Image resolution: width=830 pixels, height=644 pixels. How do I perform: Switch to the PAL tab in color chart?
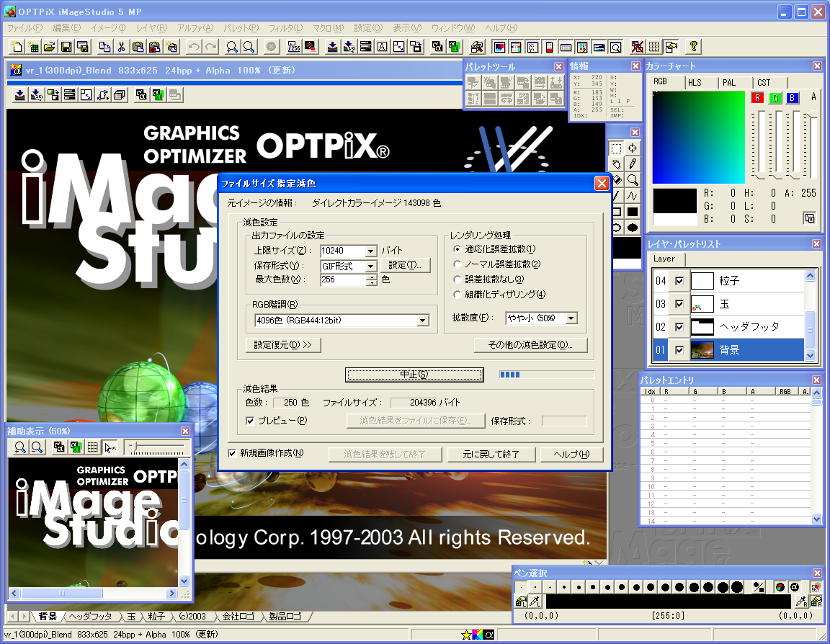tap(729, 83)
